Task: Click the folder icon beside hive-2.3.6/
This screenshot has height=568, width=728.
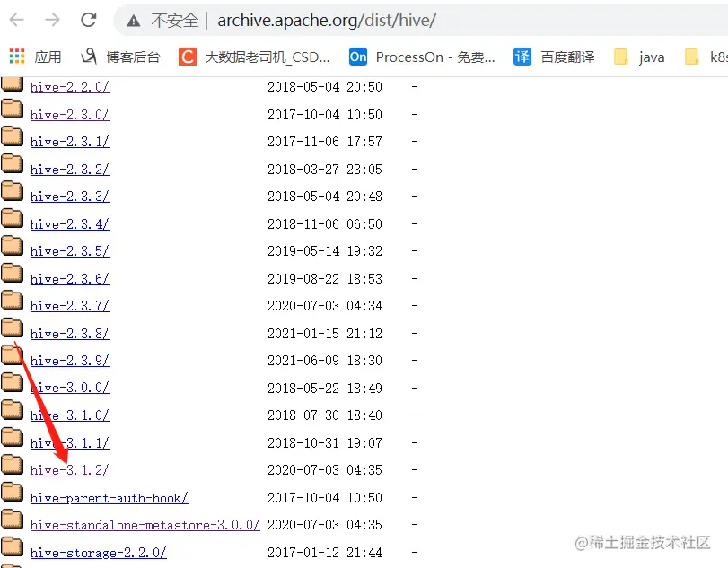Action: [x=12, y=274]
